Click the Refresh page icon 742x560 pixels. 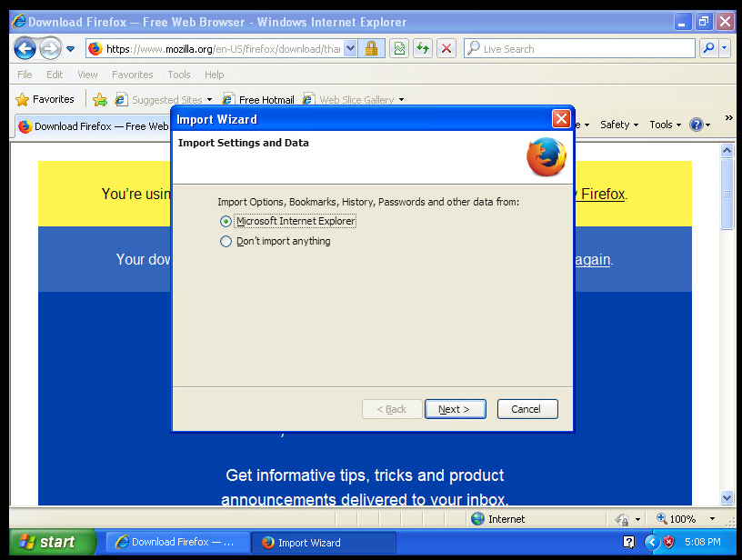click(x=423, y=48)
